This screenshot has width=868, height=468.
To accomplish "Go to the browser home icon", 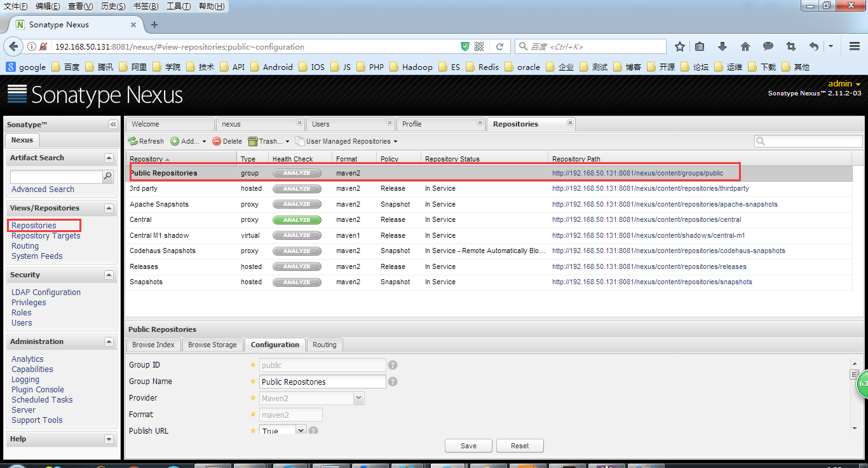I will point(745,46).
